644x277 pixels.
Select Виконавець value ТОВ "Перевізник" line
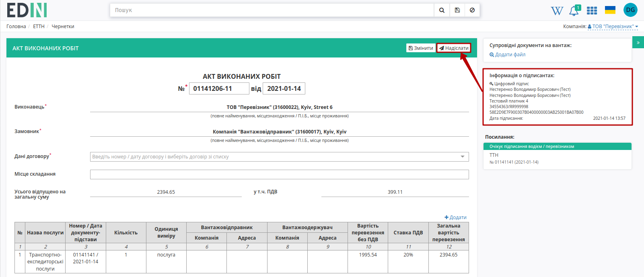click(x=280, y=107)
